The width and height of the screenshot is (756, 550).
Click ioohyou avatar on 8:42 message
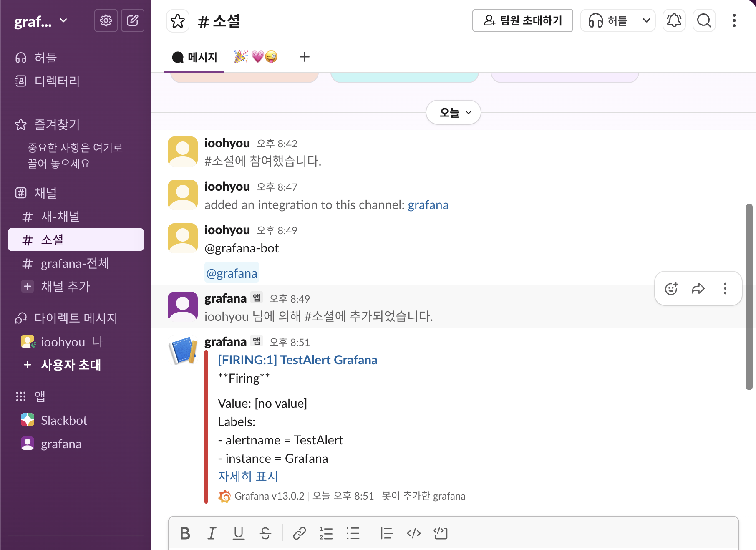(183, 151)
